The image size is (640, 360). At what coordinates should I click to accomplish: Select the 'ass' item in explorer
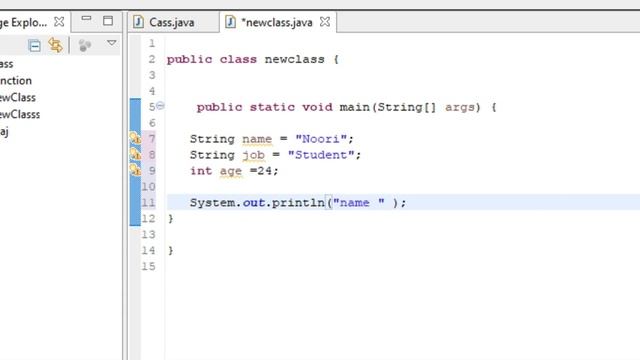pyautogui.click(x=7, y=64)
